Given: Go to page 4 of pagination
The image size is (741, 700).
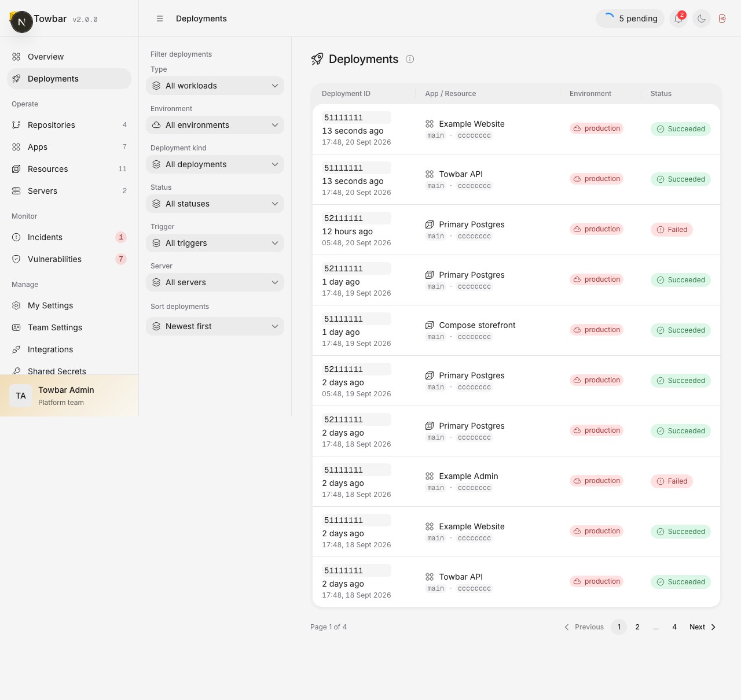Looking at the screenshot, I should 674,627.
